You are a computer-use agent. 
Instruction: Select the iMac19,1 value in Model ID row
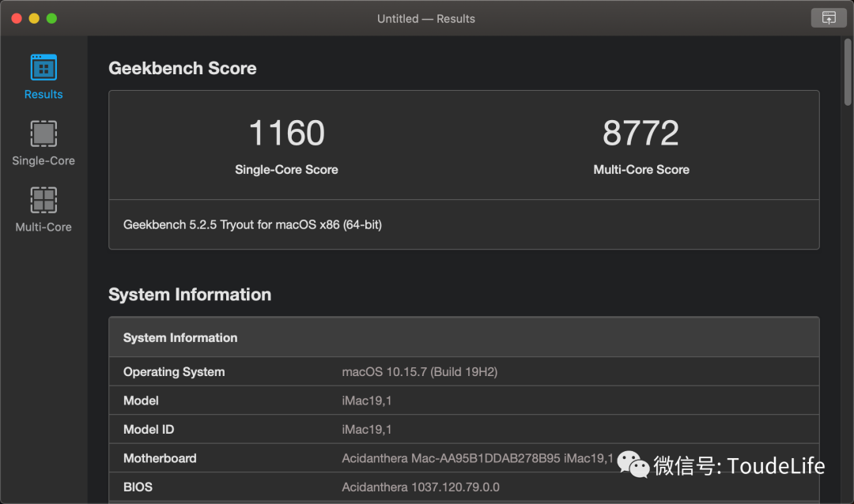click(x=367, y=430)
